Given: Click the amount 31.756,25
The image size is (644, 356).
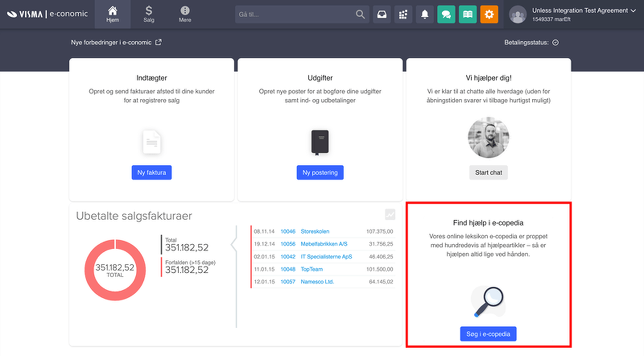Looking at the screenshot, I should pyautogui.click(x=382, y=244).
